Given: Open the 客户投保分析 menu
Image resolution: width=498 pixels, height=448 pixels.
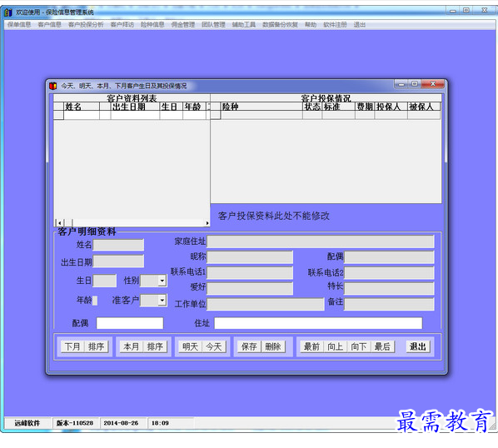Looking at the screenshot, I should point(86,24).
